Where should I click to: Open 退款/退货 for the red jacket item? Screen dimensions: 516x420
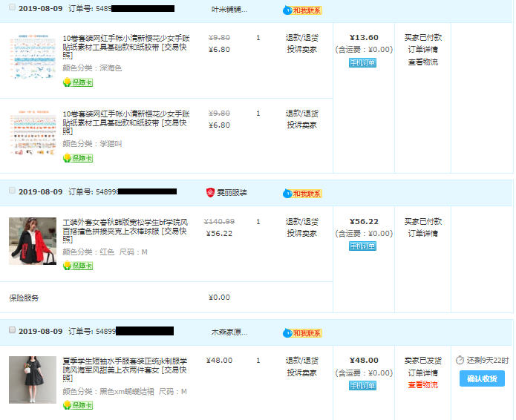pyautogui.click(x=301, y=222)
